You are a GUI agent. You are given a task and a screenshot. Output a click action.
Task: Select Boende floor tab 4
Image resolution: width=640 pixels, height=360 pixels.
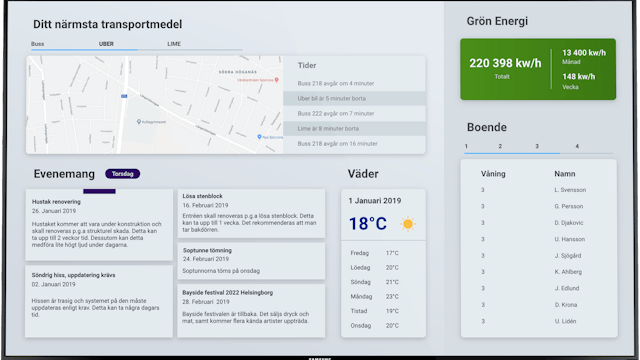pyautogui.click(x=577, y=146)
